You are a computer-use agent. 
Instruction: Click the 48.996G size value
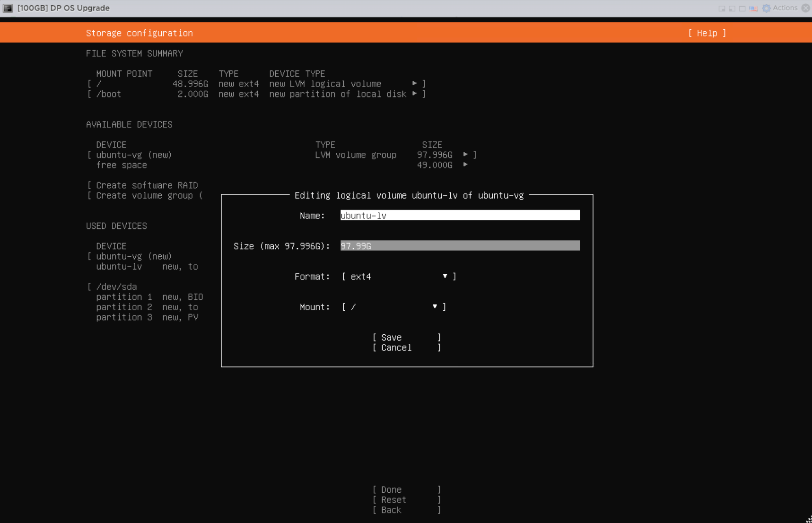(x=190, y=84)
